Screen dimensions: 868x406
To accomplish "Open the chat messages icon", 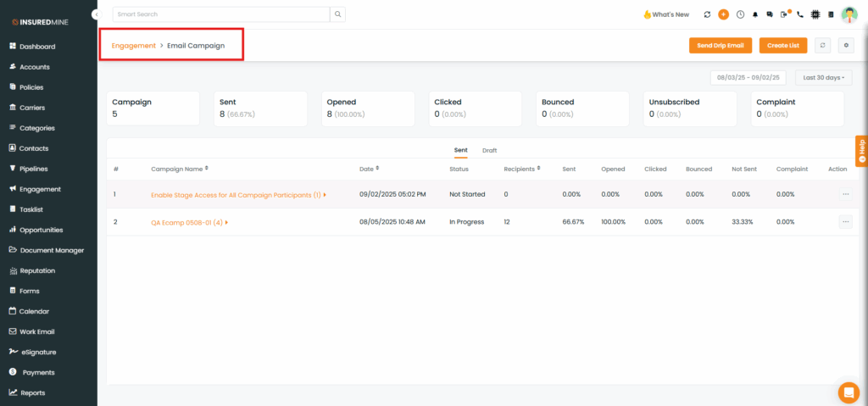I will [770, 14].
